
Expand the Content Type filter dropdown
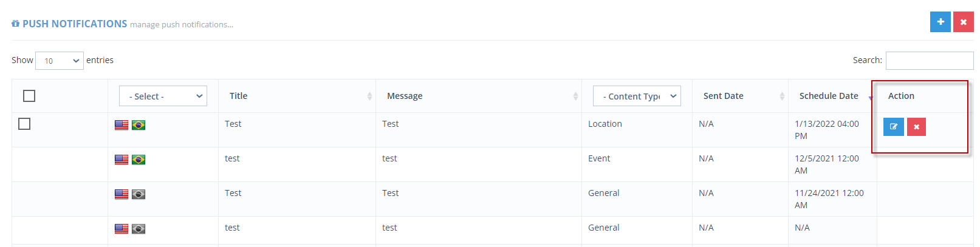coord(637,96)
